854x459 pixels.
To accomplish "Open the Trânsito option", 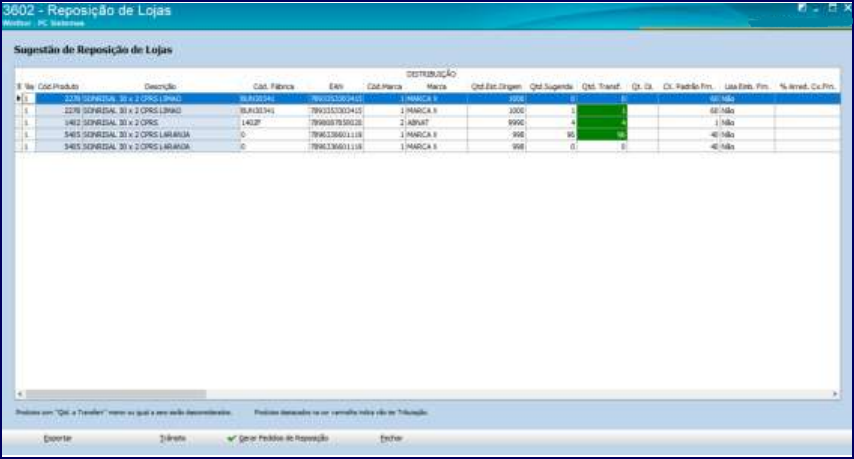I will 173,438.
